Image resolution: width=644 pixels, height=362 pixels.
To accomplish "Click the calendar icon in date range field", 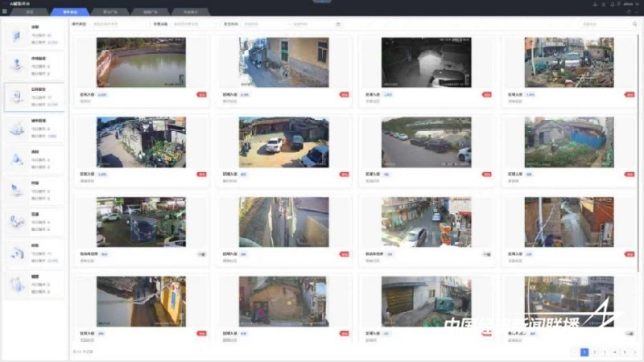I will tap(338, 24).
